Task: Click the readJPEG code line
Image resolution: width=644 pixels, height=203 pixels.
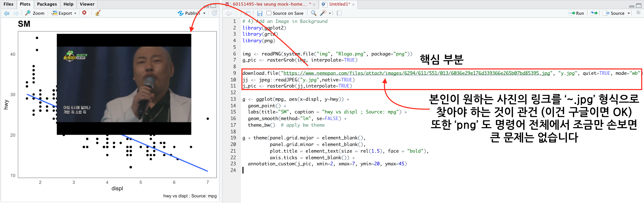Action: coord(298,80)
